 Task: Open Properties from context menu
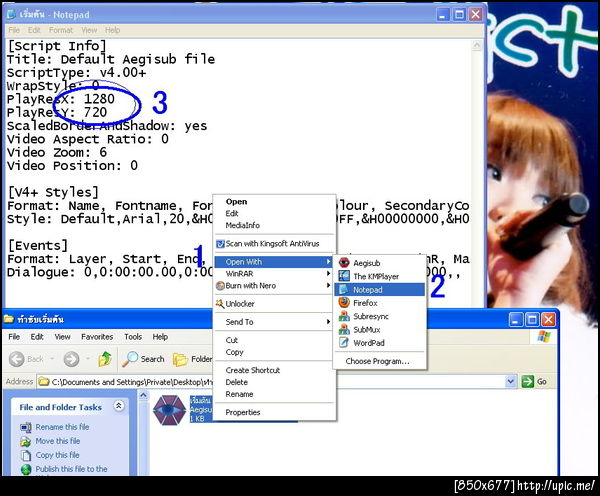[274, 412]
